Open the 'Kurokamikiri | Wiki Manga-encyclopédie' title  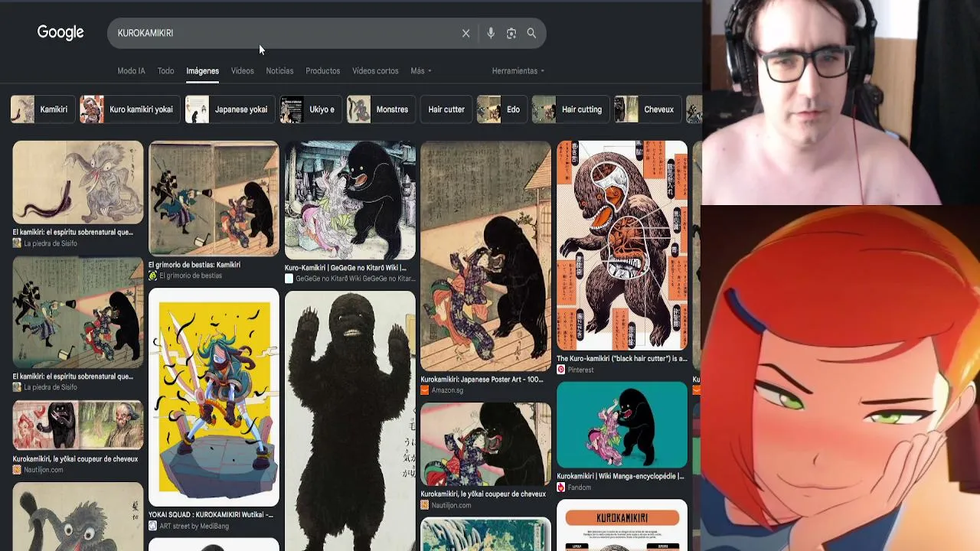(620, 476)
